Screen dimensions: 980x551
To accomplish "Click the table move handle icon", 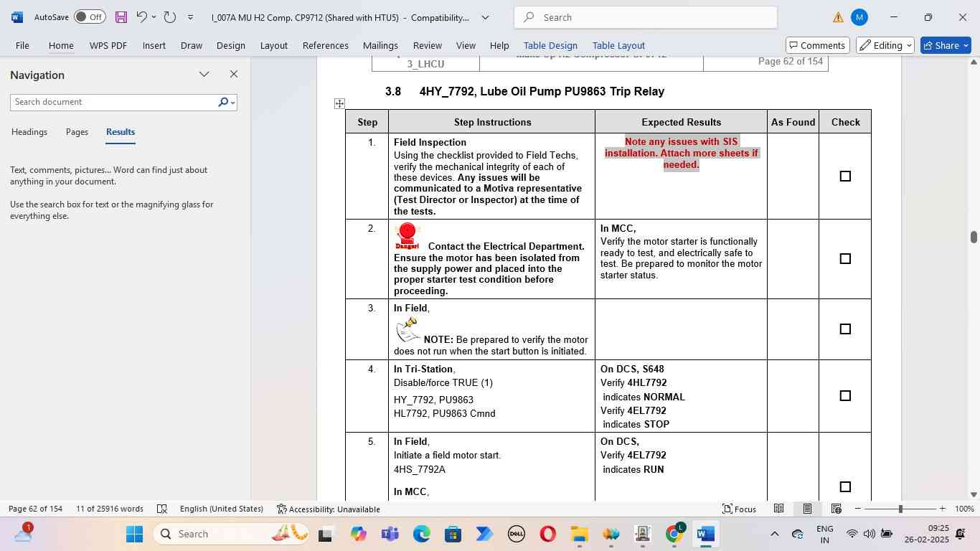I will coord(339,104).
